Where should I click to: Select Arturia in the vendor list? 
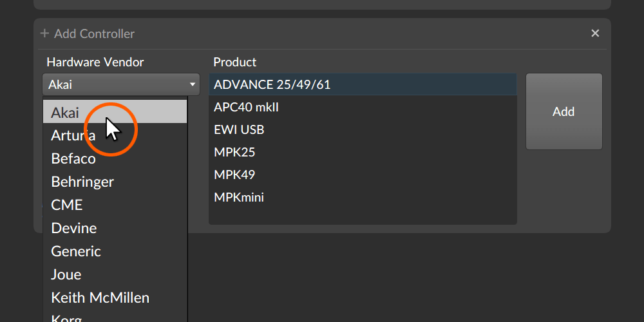click(115, 135)
